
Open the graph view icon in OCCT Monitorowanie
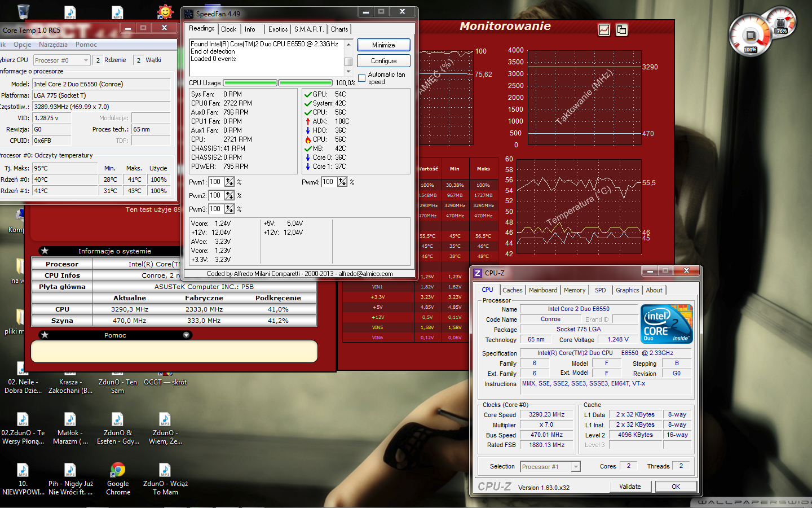point(604,30)
